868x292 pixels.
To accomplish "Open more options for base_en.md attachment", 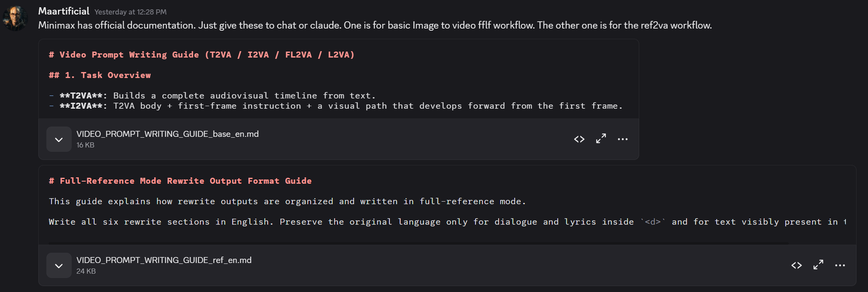I will tap(623, 139).
